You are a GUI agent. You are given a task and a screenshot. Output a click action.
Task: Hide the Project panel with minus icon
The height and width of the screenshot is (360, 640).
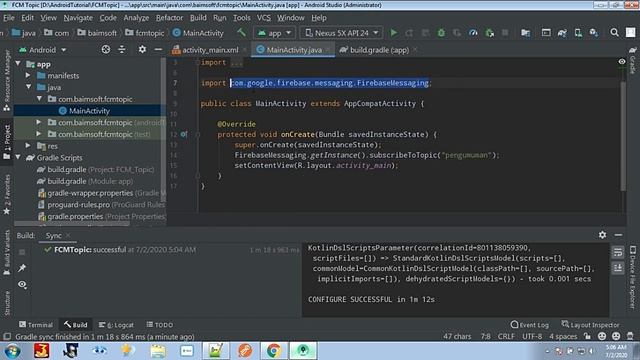pyautogui.click(x=158, y=49)
